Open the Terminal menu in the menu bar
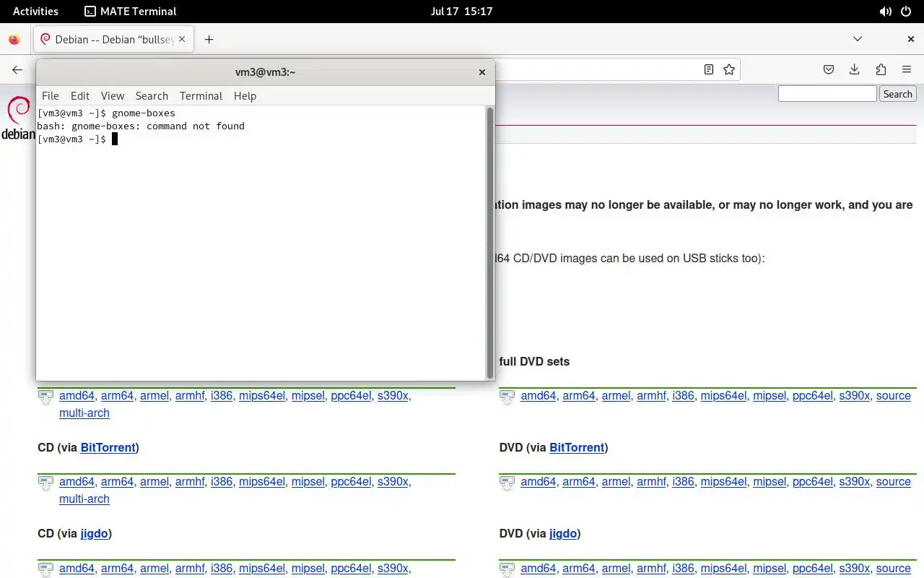 pos(201,95)
